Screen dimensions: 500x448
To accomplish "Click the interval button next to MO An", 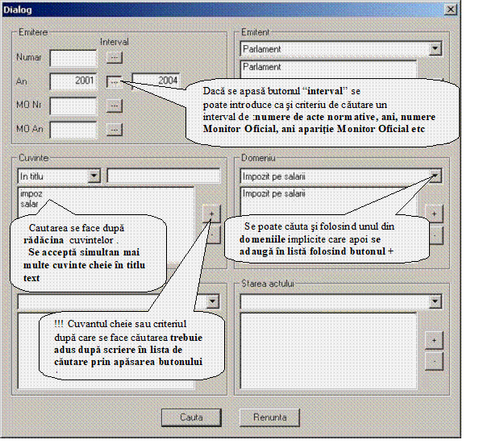I will (x=115, y=130).
